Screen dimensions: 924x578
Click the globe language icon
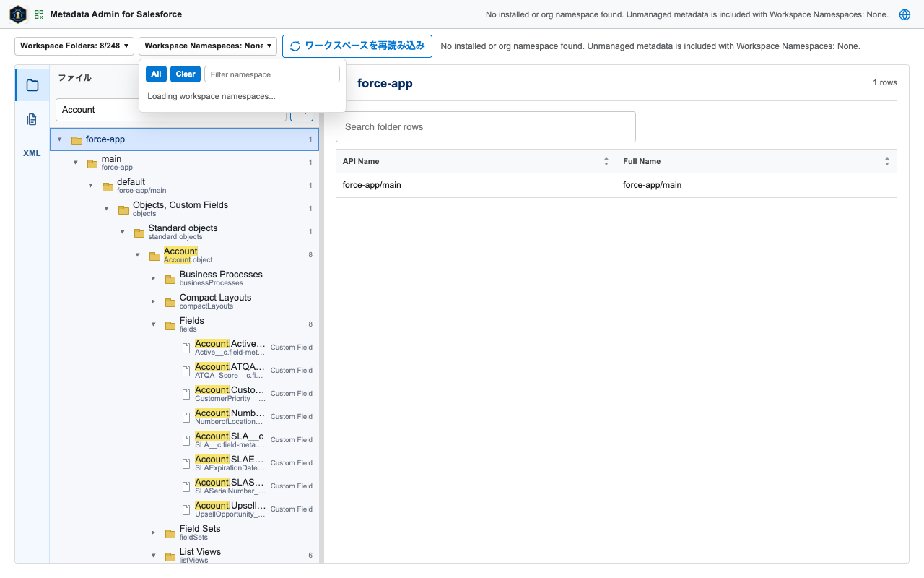point(905,14)
